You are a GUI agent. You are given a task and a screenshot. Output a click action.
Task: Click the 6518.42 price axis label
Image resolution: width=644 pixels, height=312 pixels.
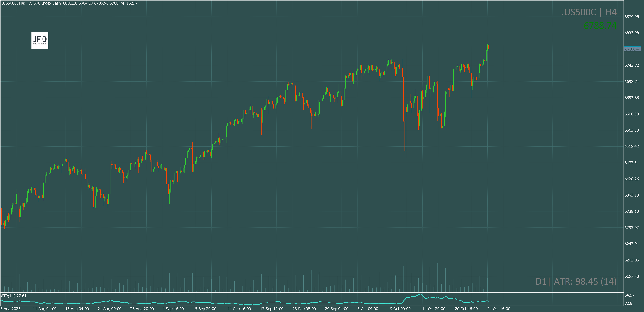coord(631,147)
